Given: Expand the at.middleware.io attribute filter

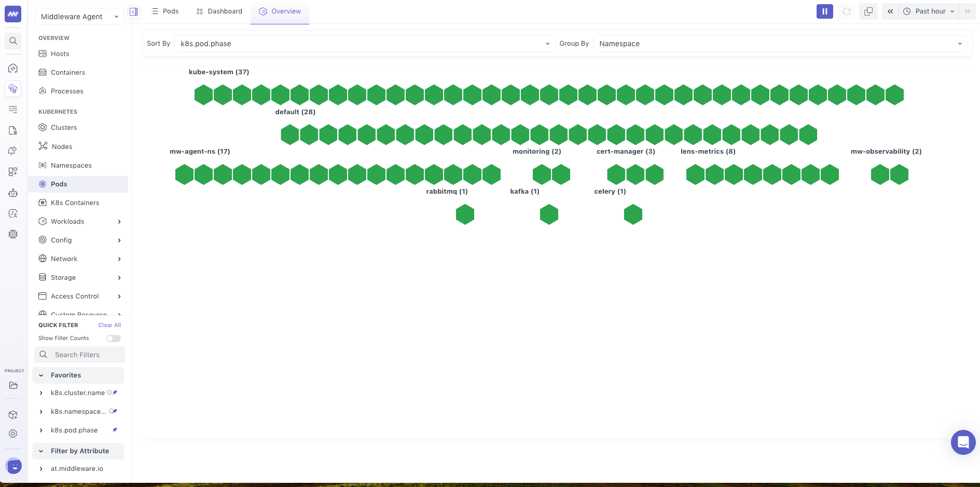Looking at the screenshot, I should 41,469.
